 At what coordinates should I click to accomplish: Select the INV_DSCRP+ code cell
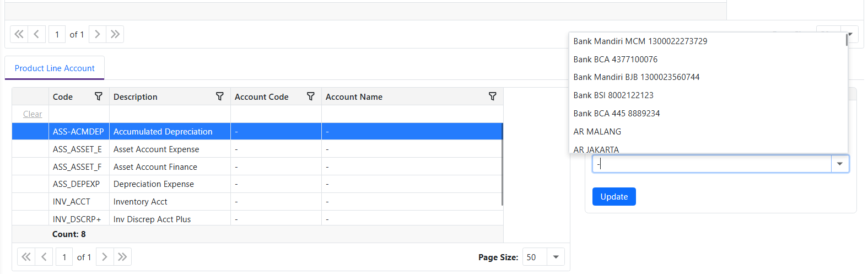click(79, 219)
